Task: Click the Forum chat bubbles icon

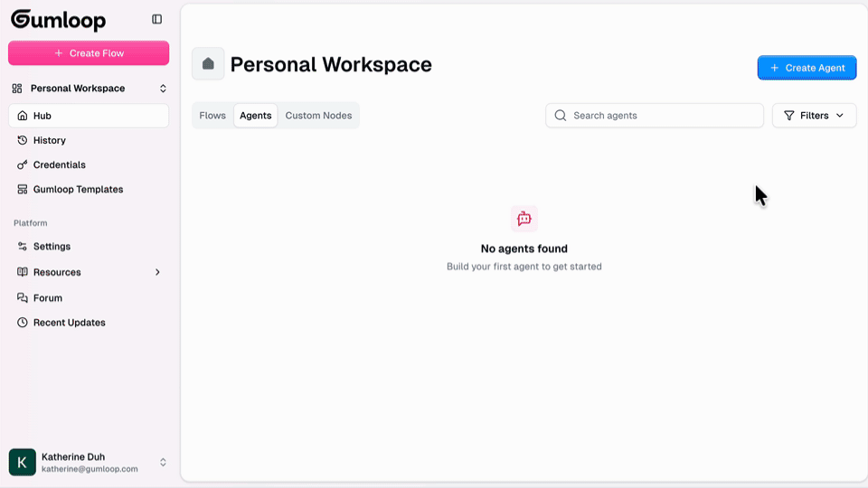Action: pyautogui.click(x=22, y=297)
